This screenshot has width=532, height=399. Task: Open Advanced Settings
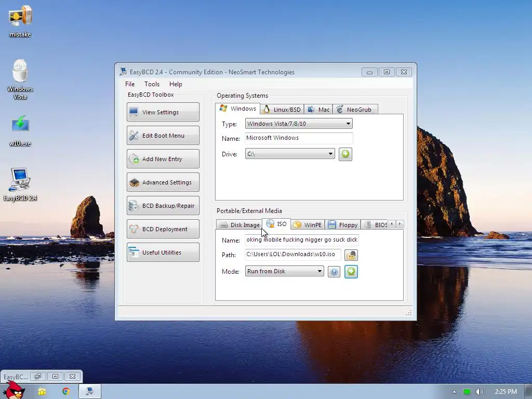click(163, 182)
